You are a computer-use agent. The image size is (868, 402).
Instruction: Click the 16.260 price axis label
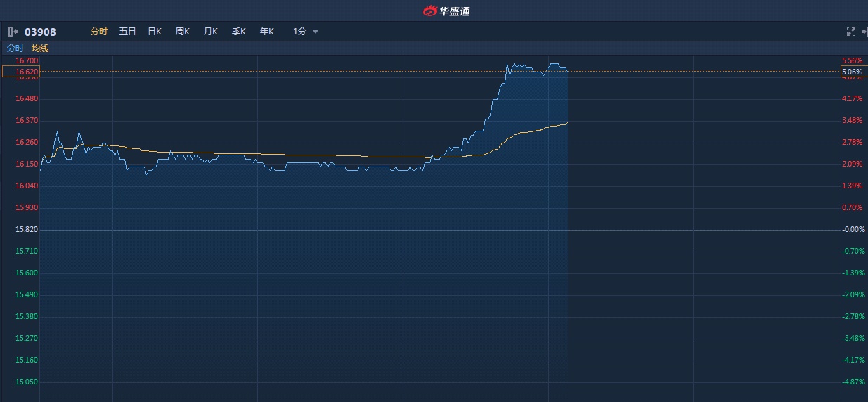27,143
